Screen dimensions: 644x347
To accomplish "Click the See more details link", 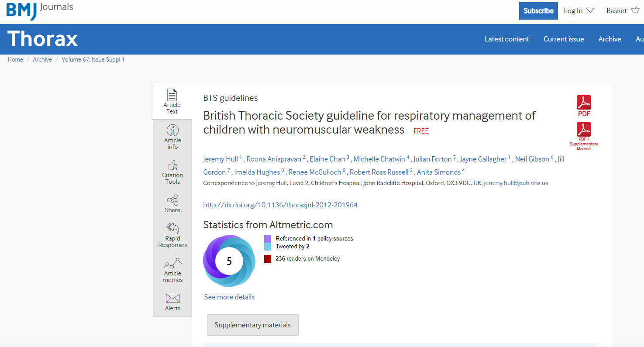I will [229, 297].
